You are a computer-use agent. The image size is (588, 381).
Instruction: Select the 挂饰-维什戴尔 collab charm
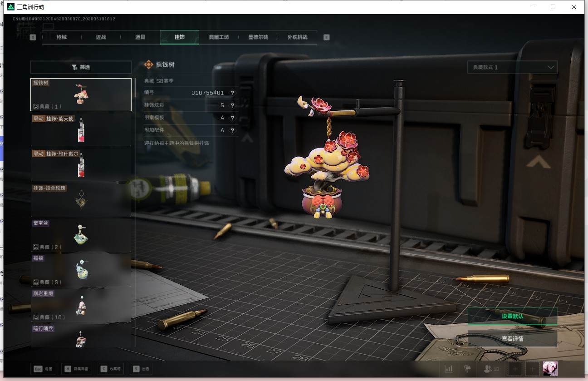pyautogui.click(x=81, y=164)
